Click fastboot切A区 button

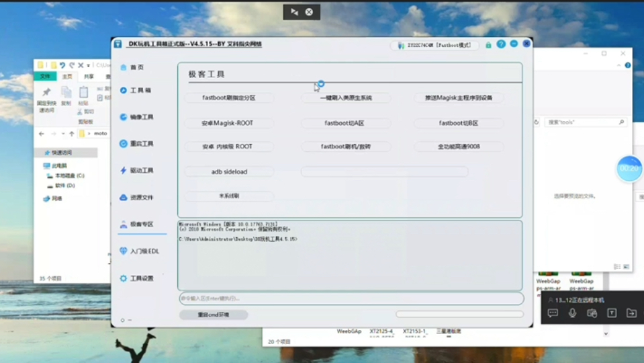(346, 123)
